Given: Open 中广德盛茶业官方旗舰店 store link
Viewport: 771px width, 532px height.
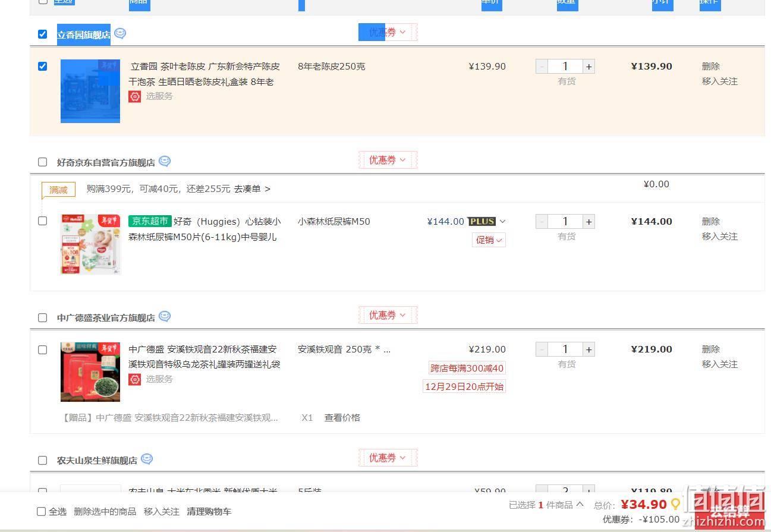Looking at the screenshot, I should 106,317.
